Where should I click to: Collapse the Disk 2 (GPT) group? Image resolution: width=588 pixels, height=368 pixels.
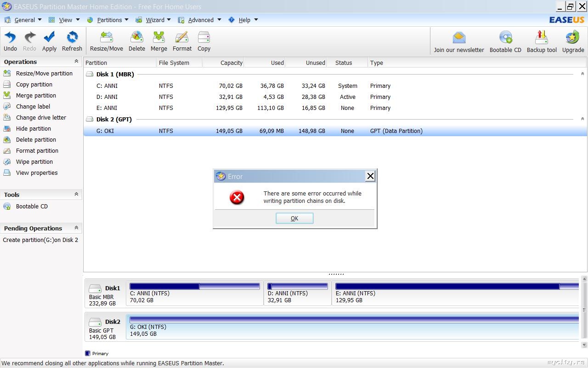click(x=582, y=119)
